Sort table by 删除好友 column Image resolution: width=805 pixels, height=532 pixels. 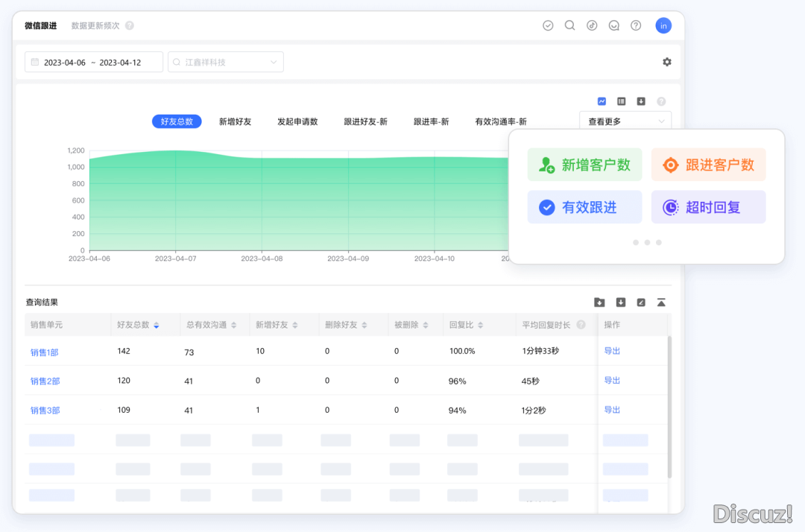click(364, 326)
